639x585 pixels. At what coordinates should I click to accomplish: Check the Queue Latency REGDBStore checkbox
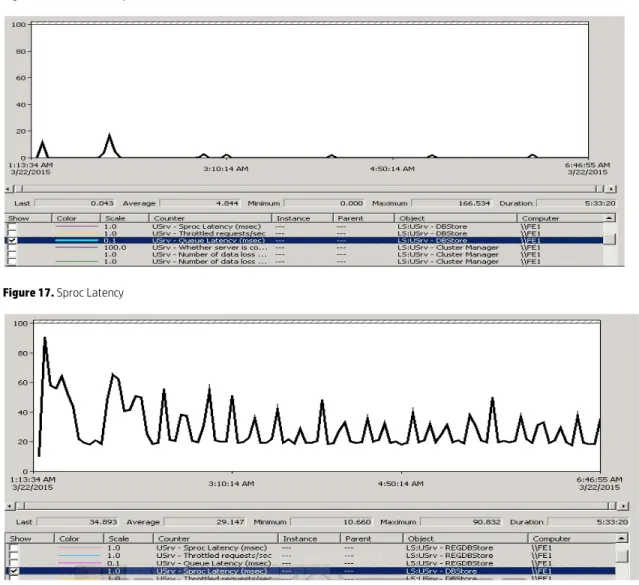point(13,563)
